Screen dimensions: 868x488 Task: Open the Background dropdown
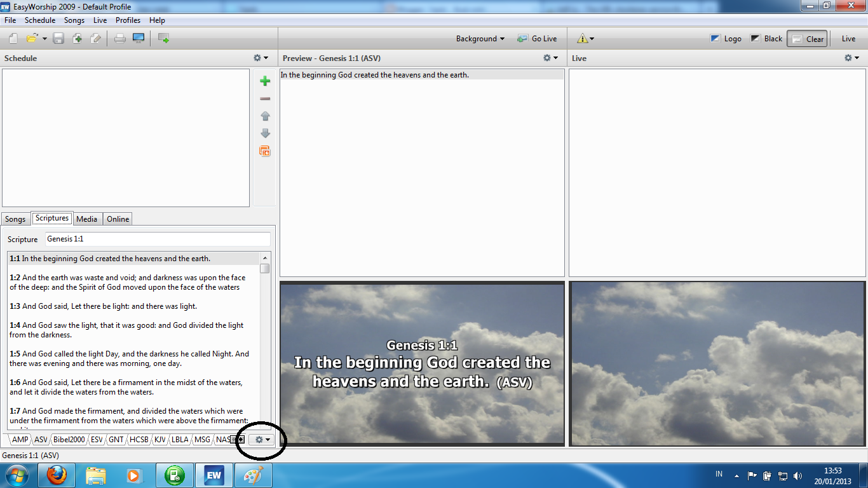pyautogui.click(x=480, y=39)
